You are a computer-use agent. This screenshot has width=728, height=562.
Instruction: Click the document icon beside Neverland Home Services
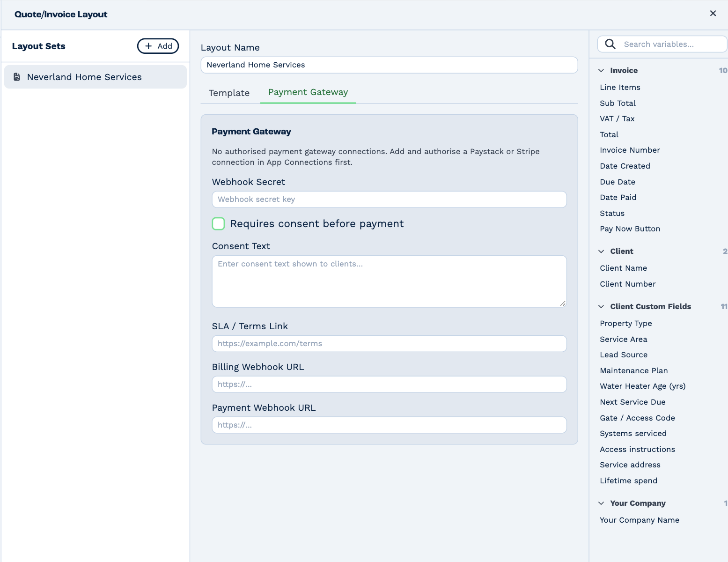17,77
